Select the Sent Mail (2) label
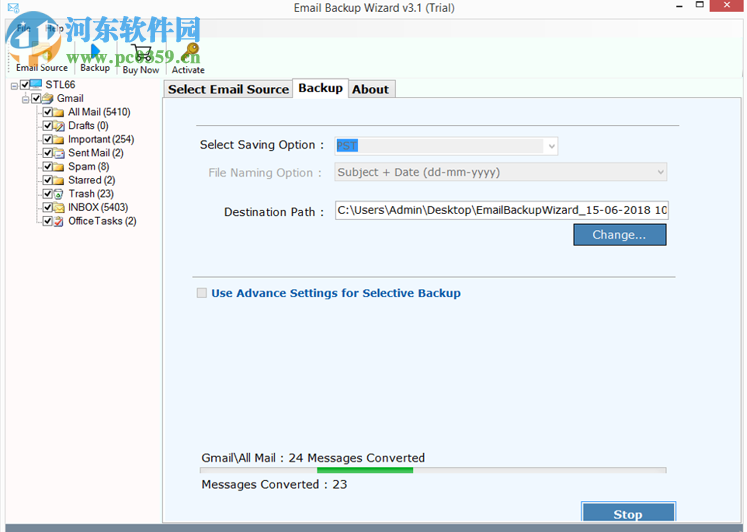 (x=96, y=153)
